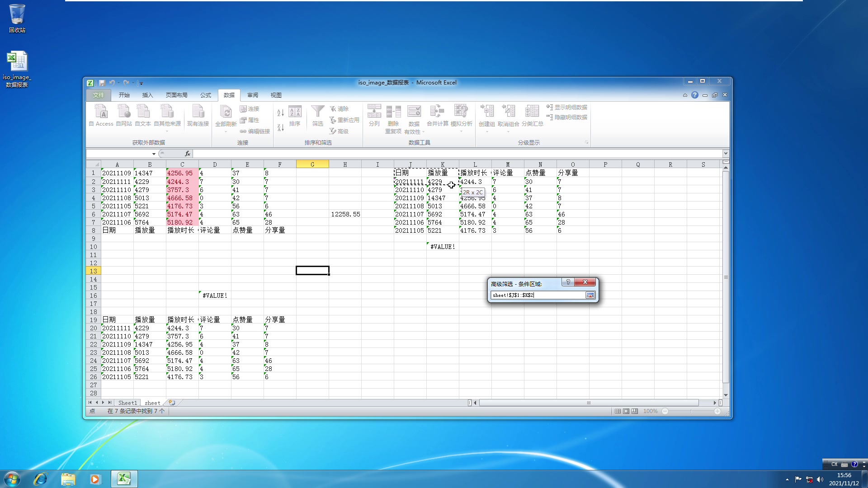Open the Name Box dropdown arrow
Image resolution: width=868 pixels, height=488 pixels.
154,154
